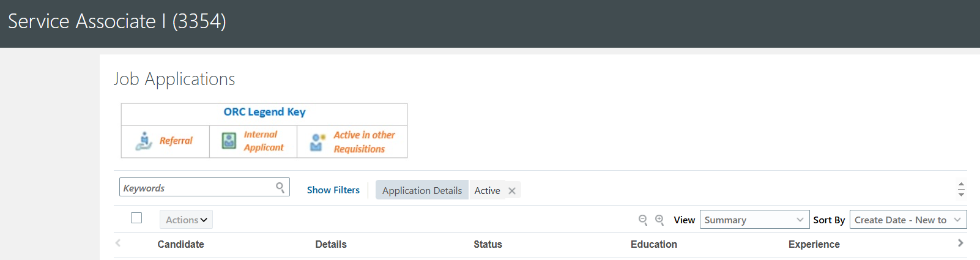Click the Active in other Requisitions label
The image size is (980, 260).
(364, 142)
